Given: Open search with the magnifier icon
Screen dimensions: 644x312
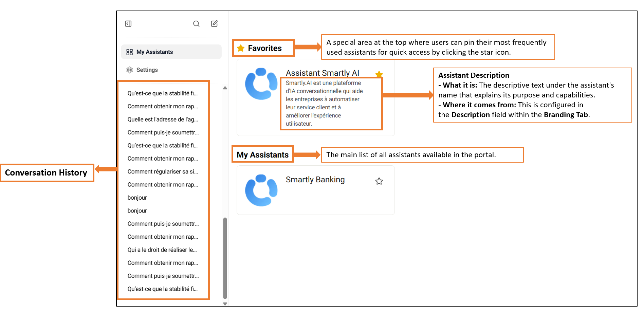Looking at the screenshot, I should (196, 24).
